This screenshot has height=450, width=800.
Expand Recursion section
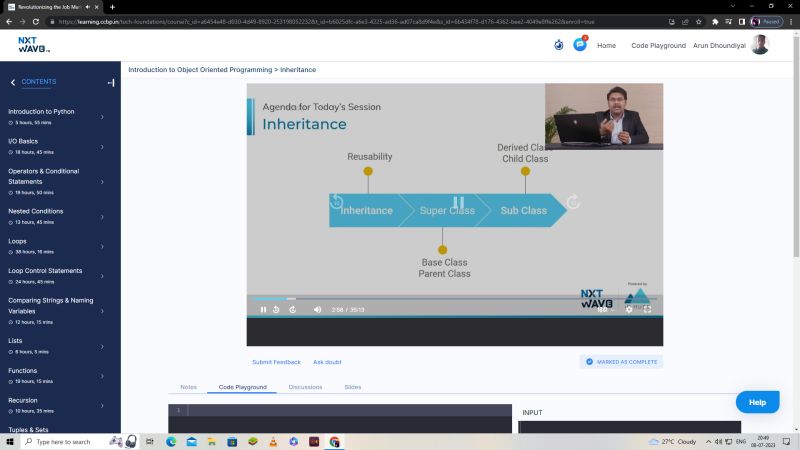pyautogui.click(x=56, y=406)
